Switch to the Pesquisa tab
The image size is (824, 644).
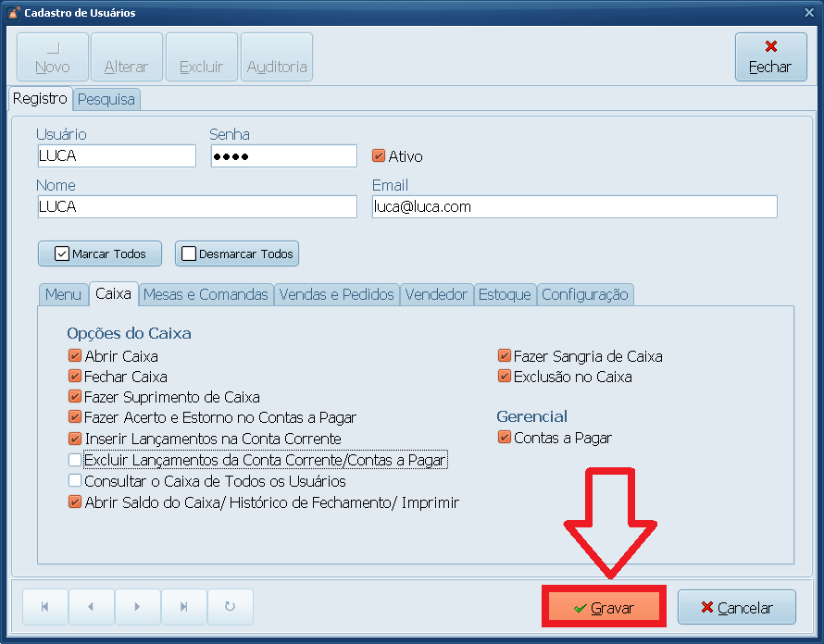pos(106,99)
